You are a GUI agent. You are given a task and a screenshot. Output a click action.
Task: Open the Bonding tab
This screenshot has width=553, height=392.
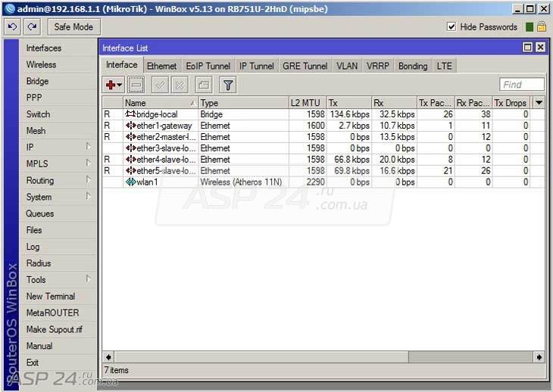click(x=413, y=66)
